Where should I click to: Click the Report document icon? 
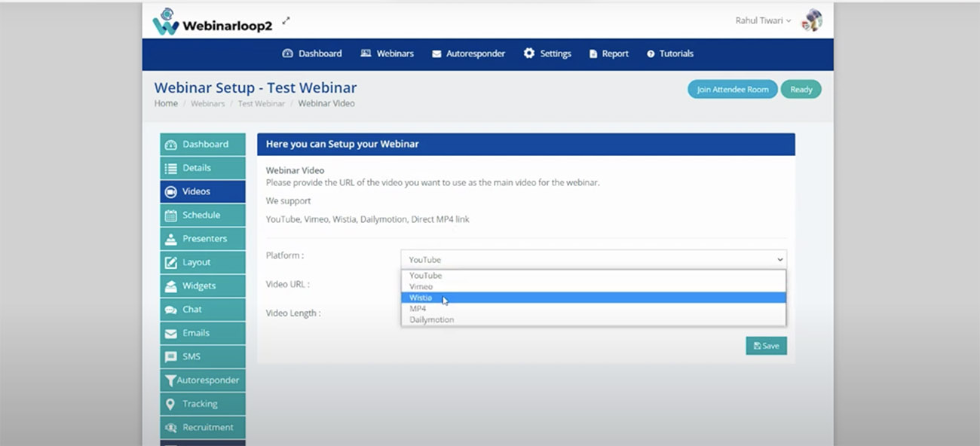[x=593, y=54]
